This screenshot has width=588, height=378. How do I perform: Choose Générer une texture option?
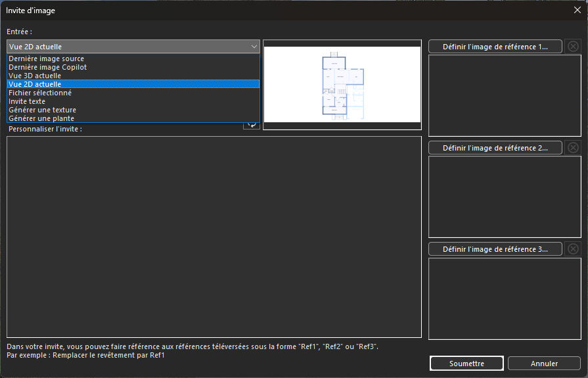[133, 110]
